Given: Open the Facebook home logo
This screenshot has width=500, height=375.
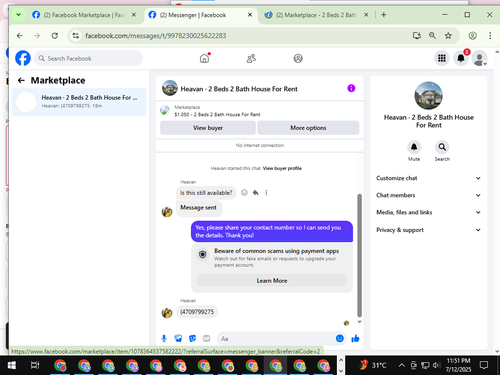Looking at the screenshot, I should (23, 58).
